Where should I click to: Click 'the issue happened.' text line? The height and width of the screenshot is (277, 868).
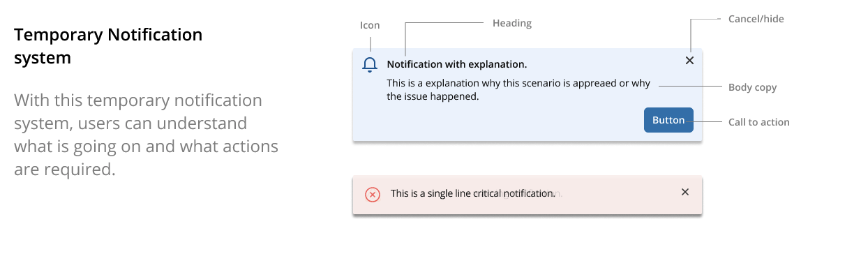pos(433,96)
